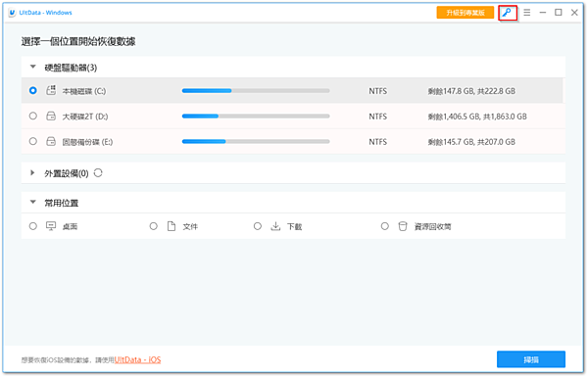Click the D: drive disk icon

pos(51,116)
